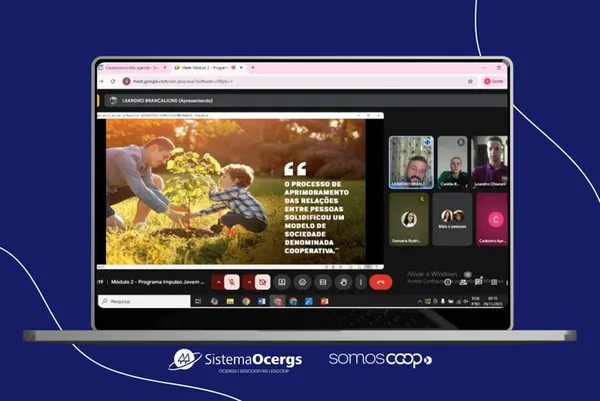600x401 pixels.
Task: Click the red leave call button
Action: click(x=380, y=282)
